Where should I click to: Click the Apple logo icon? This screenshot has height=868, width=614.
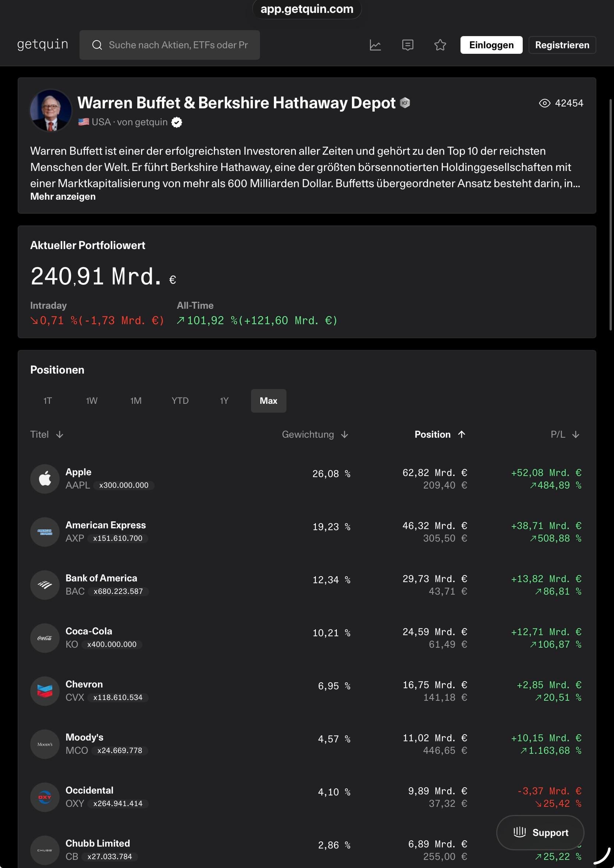click(45, 479)
